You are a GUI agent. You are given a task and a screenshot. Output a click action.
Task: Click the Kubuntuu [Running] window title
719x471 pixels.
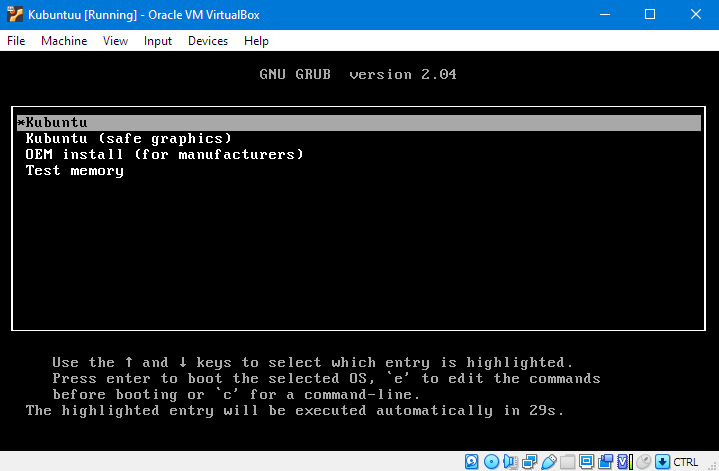pos(144,15)
